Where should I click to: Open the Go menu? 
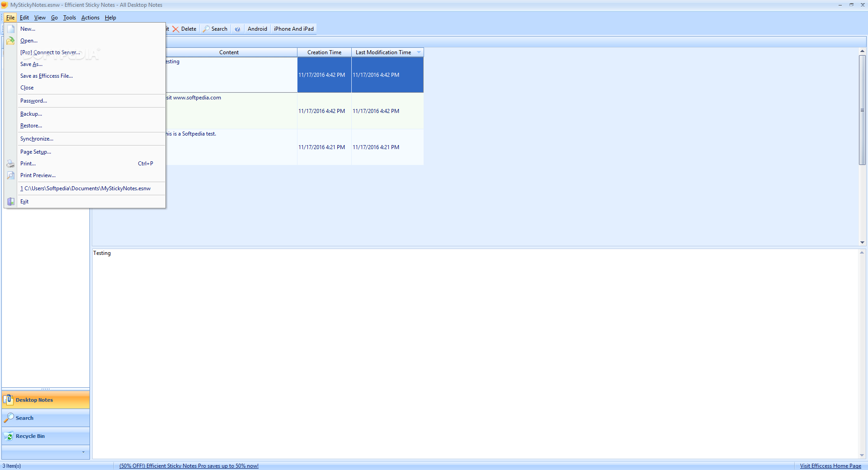(54, 18)
